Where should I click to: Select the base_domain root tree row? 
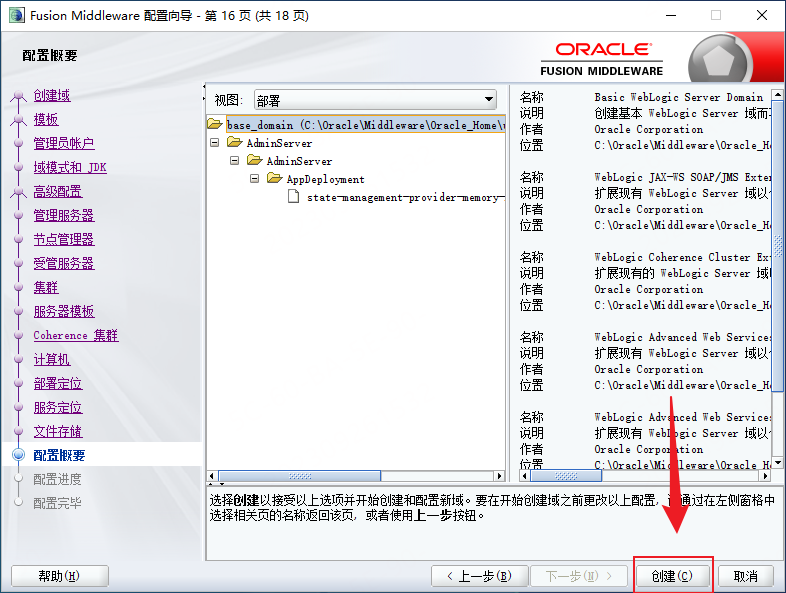(x=365, y=125)
